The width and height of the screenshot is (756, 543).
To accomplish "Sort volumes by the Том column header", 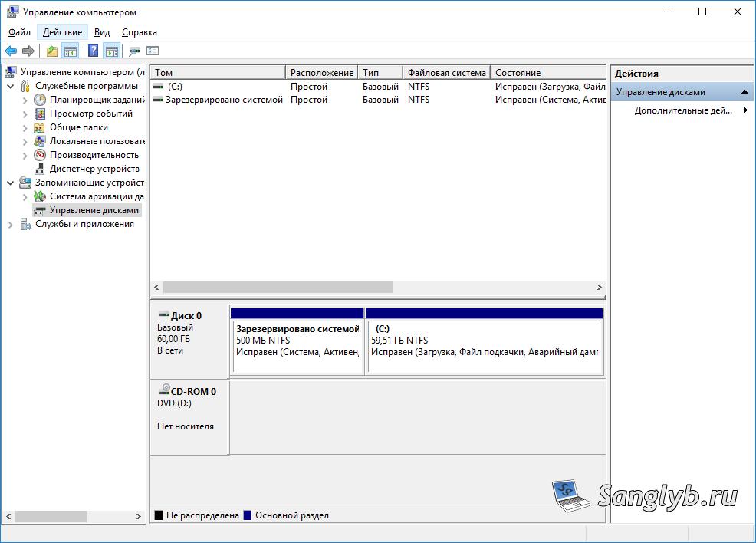I will tap(218, 72).
